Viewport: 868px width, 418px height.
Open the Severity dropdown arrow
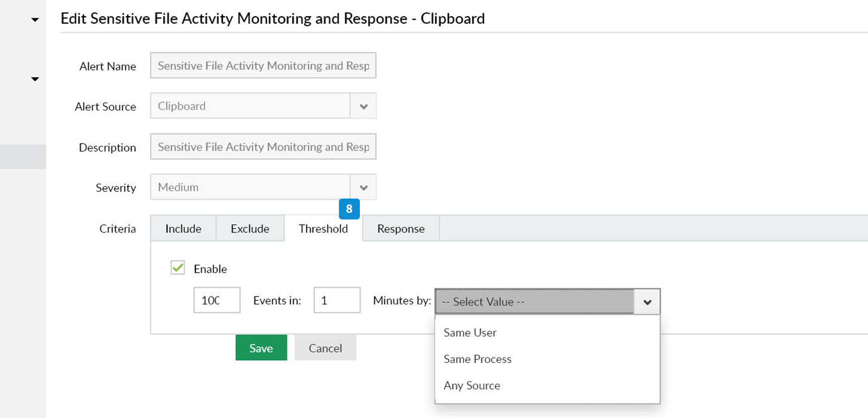363,188
